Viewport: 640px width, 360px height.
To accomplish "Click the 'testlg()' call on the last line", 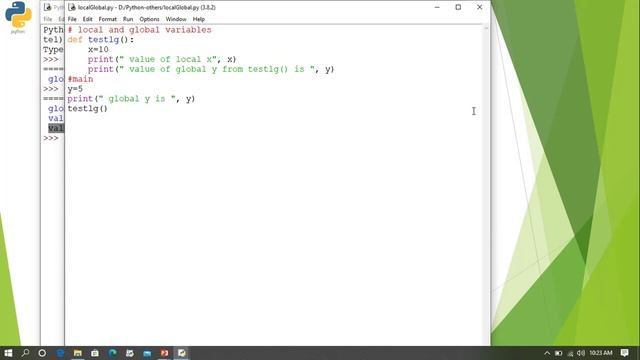I will click(87, 109).
